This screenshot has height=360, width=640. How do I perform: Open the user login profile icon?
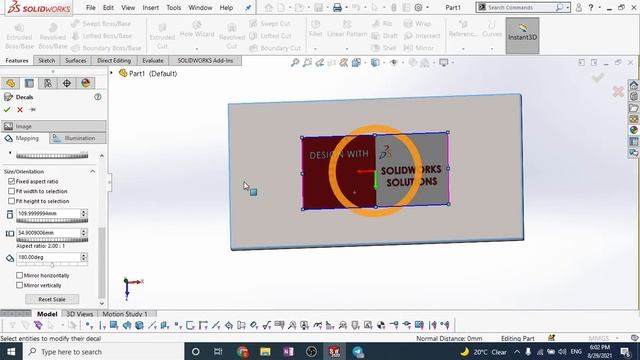pyautogui.click(x=578, y=7)
